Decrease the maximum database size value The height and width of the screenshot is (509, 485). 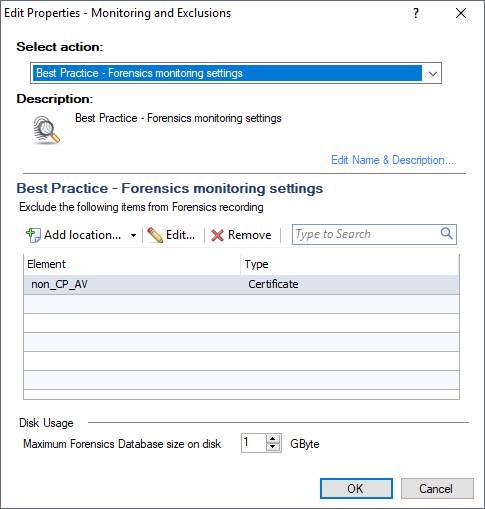[x=273, y=447]
